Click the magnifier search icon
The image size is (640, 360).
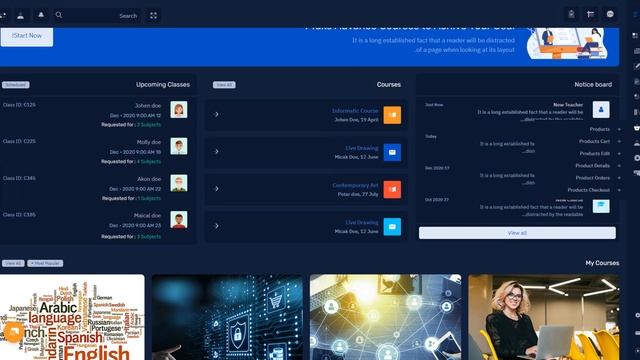point(59,15)
